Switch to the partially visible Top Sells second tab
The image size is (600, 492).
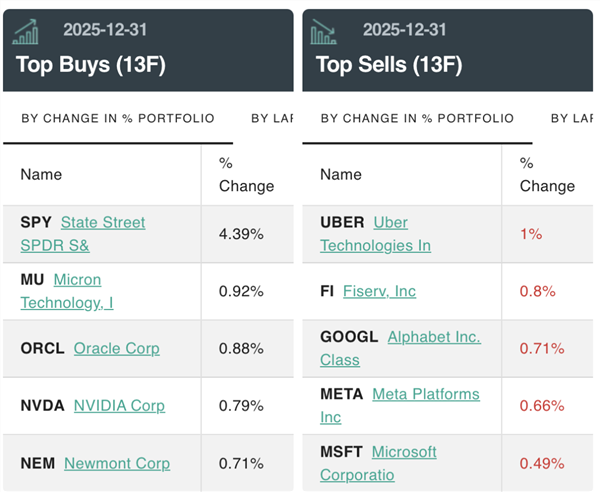[x=572, y=118]
